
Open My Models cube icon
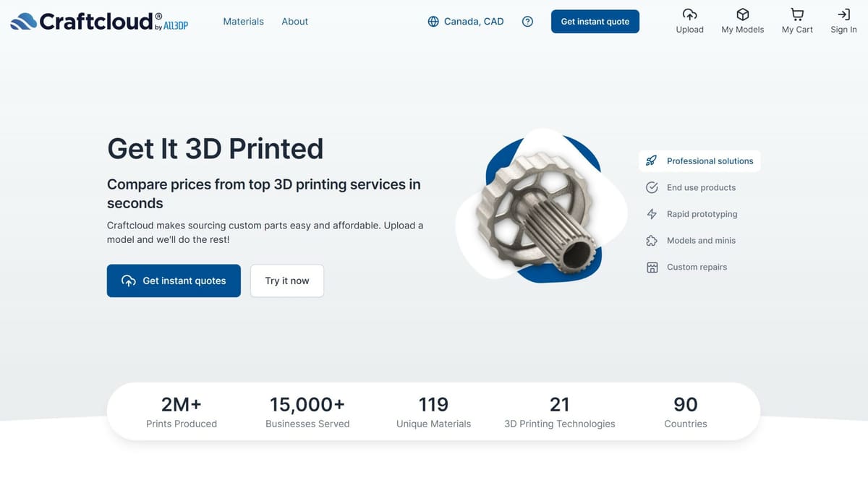click(x=742, y=14)
